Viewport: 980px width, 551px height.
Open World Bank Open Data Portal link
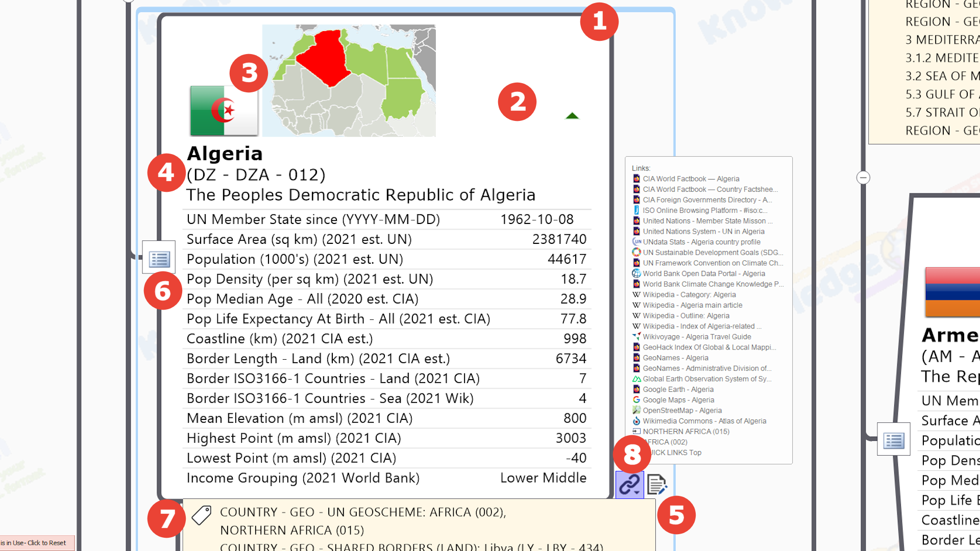[703, 274]
